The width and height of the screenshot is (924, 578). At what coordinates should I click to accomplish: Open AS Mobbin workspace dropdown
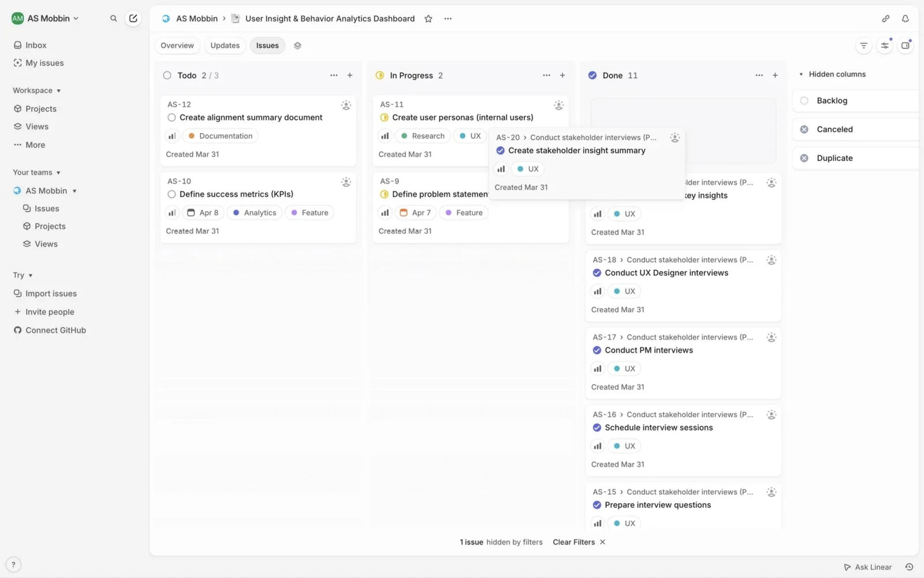click(x=45, y=18)
